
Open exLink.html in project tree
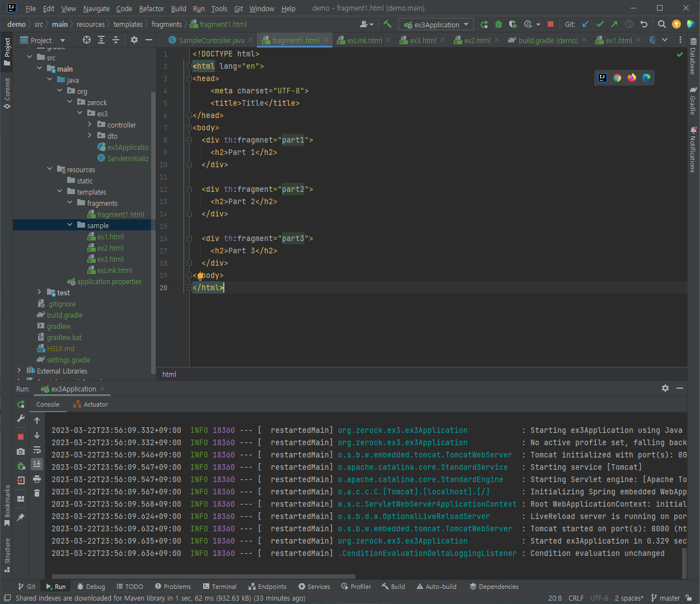[x=114, y=270]
